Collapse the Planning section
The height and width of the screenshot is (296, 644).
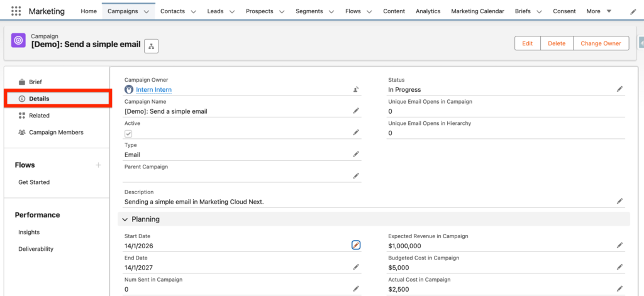coord(125,219)
